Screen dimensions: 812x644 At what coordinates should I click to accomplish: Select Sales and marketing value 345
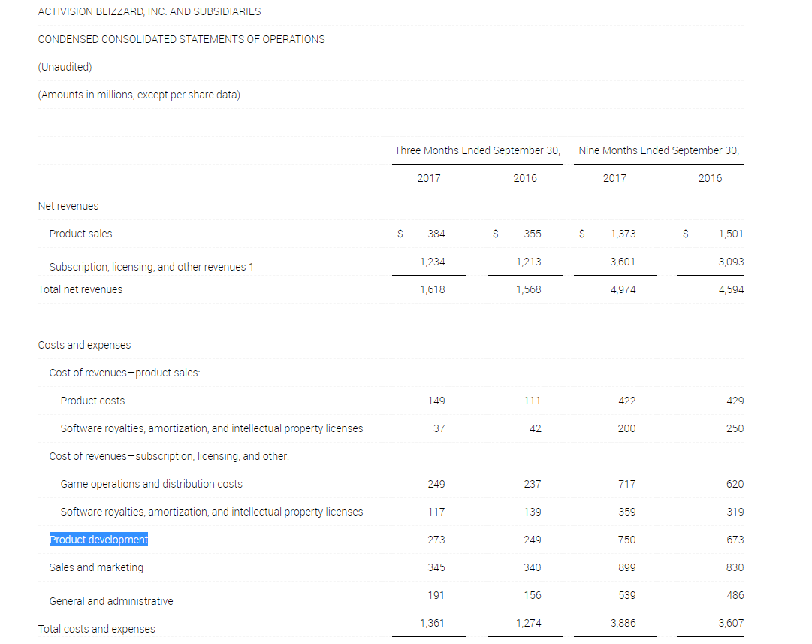coord(436,567)
